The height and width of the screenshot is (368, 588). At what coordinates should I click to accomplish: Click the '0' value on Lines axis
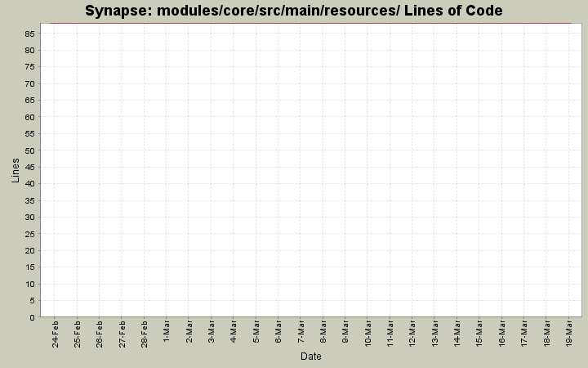(33, 317)
